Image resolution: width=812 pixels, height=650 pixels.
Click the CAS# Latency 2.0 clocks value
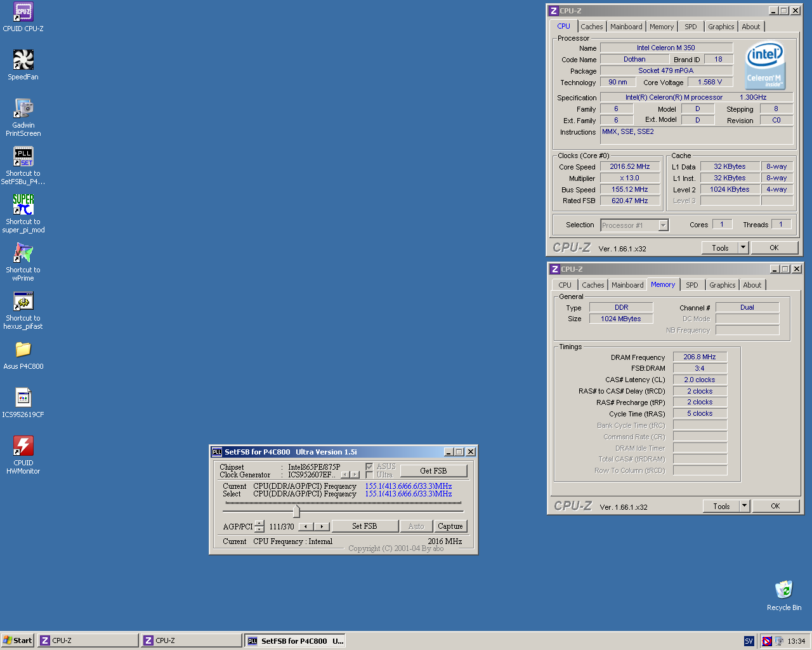tap(700, 380)
